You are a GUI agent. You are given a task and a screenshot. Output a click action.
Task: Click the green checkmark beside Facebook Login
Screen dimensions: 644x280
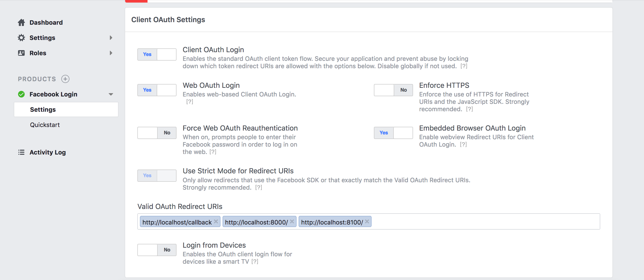pyautogui.click(x=21, y=94)
